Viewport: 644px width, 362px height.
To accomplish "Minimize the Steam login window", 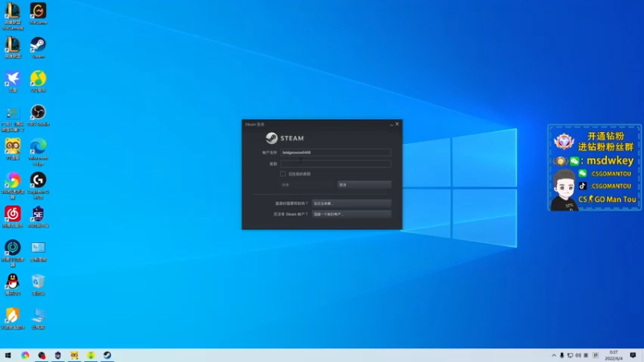I will 391,125.
